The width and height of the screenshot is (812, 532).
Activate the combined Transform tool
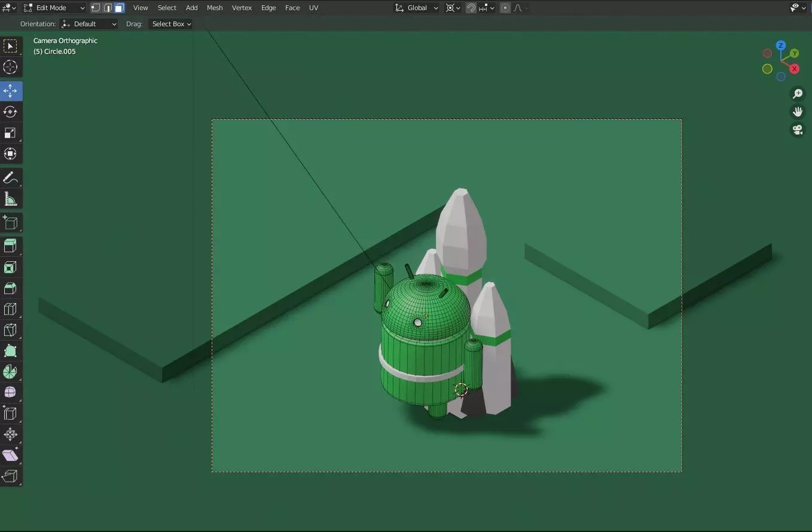pyautogui.click(x=11, y=154)
